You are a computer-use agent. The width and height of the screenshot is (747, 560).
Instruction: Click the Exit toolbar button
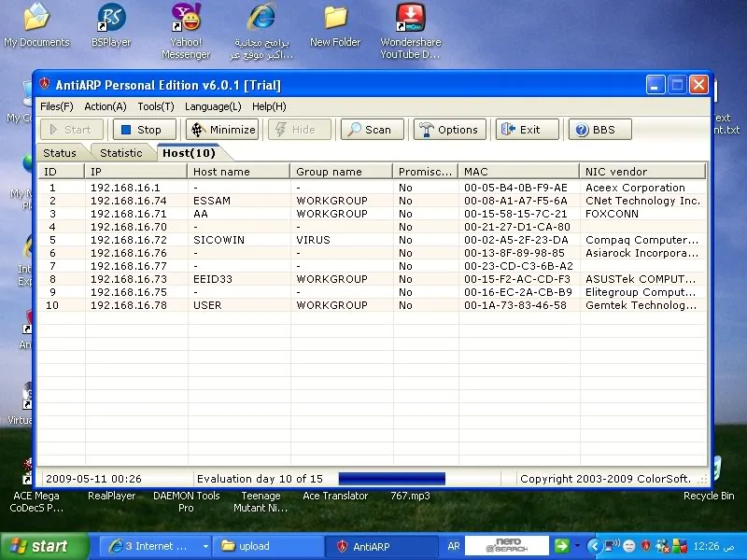coord(527,130)
